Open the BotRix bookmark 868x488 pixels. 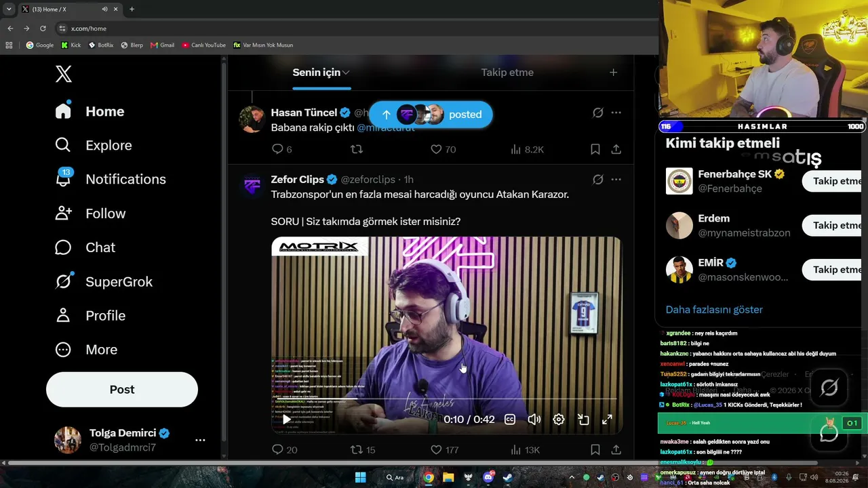click(101, 45)
